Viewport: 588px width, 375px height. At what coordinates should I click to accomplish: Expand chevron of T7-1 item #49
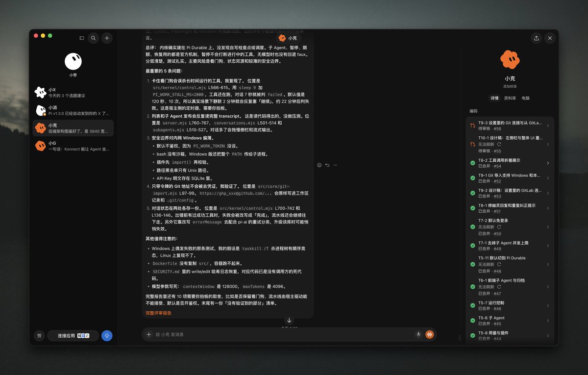[548, 246]
